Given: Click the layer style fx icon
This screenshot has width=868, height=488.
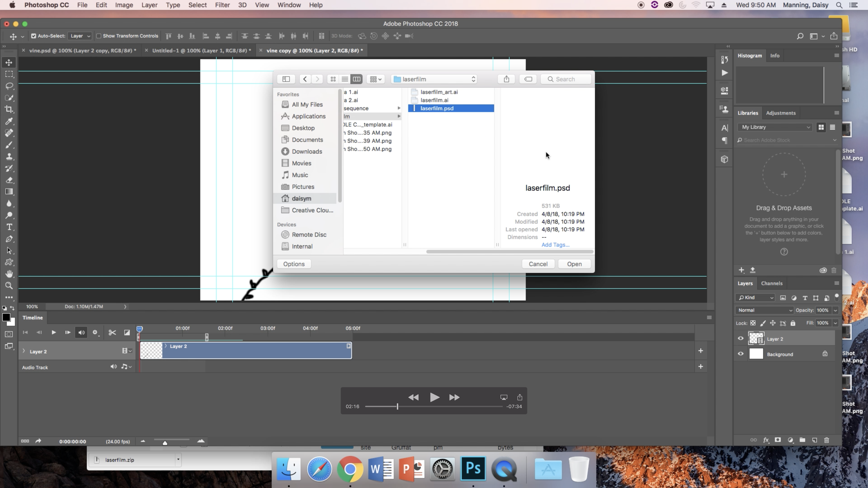Looking at the screenshot, I should coord(766,440).
